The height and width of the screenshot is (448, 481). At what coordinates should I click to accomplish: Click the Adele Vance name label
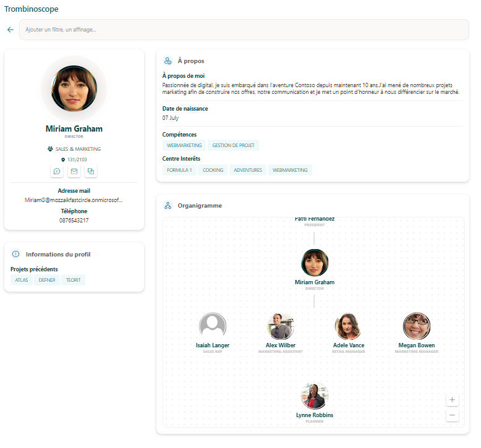pyautogui.click(x=349, y=345)
